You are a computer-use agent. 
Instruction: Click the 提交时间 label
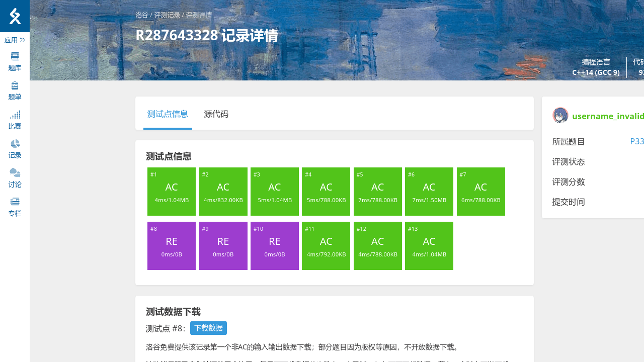pyautogui.click(x=569, y=202)
